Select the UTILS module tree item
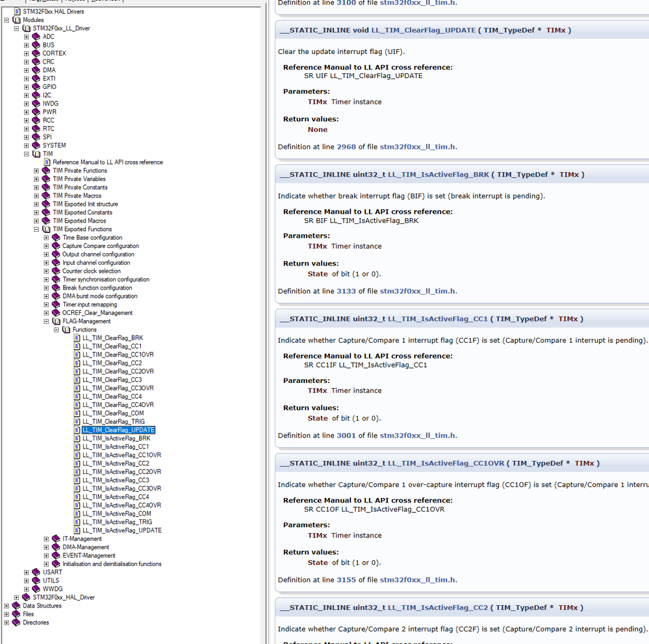This screenshot has height=644, width=649. 51,581
